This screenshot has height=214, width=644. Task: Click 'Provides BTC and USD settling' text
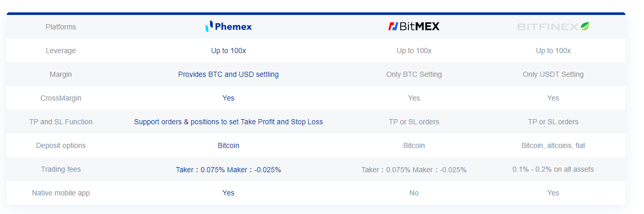[228, 74]
